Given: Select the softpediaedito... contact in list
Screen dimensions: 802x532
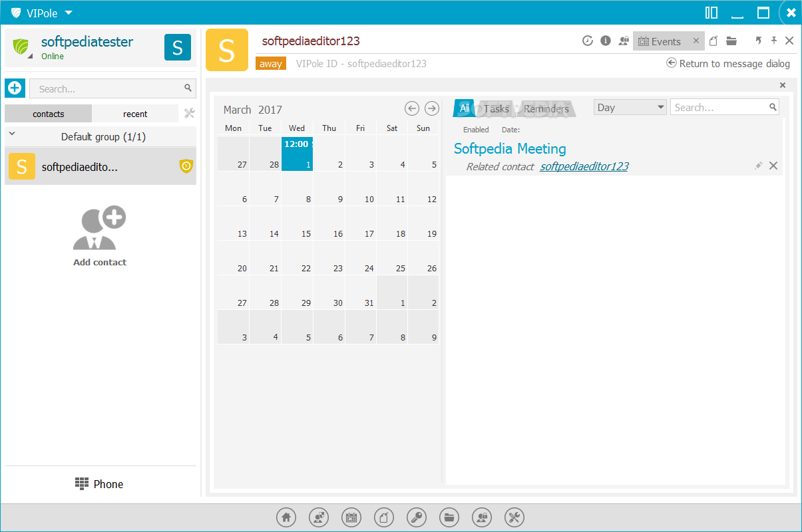Looking at the screenshot, I should [x=100, y=166].
